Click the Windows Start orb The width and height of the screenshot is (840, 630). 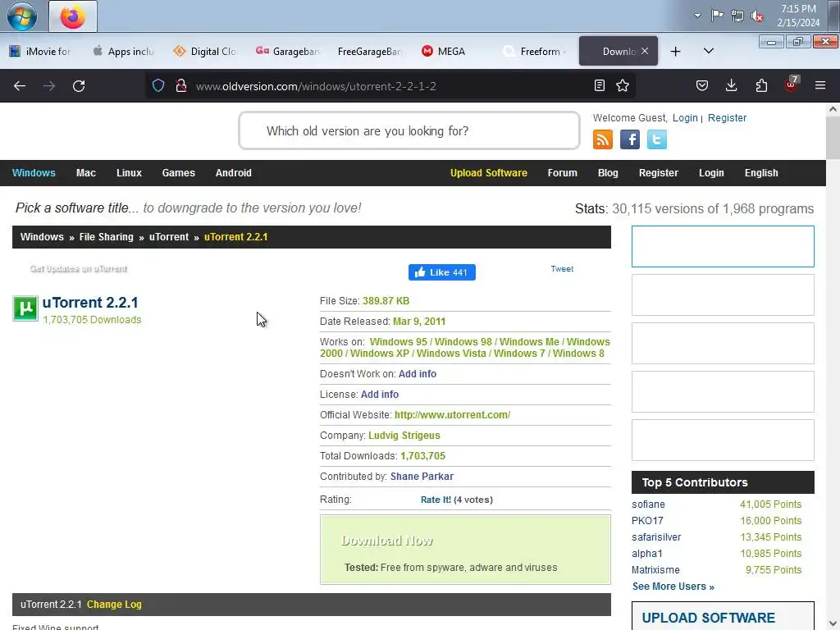click(22, 16)
